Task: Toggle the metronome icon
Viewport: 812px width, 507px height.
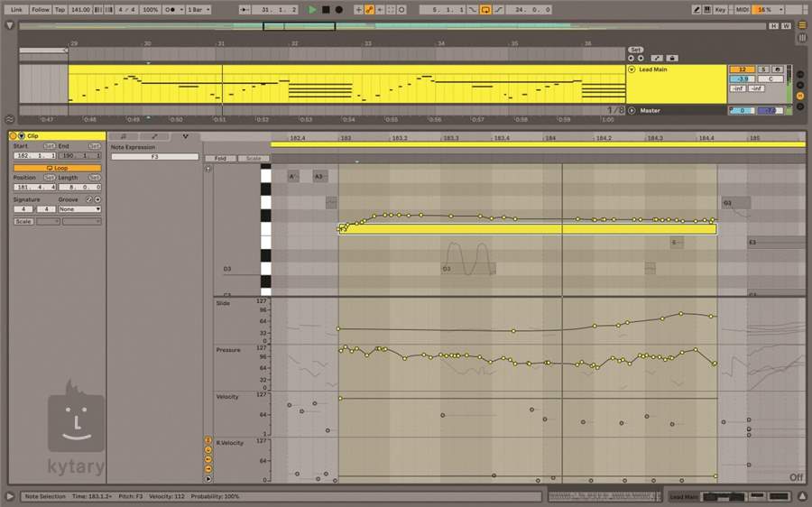Action: click(x=171, y=9)
